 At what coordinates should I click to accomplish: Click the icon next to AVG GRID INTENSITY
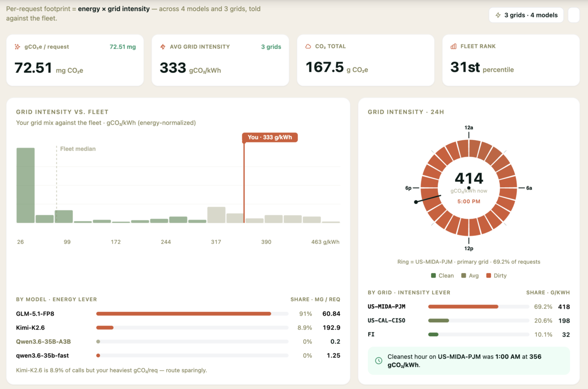coord(163,47)
